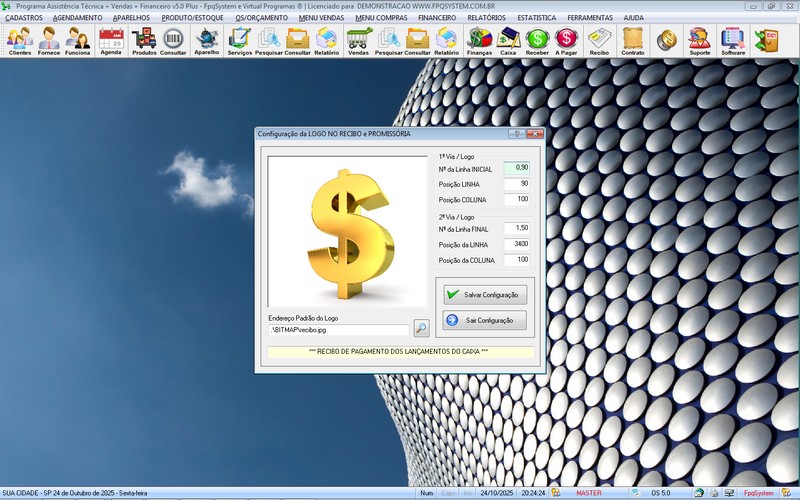Open the AJUDA menu

tap(634, 17)
